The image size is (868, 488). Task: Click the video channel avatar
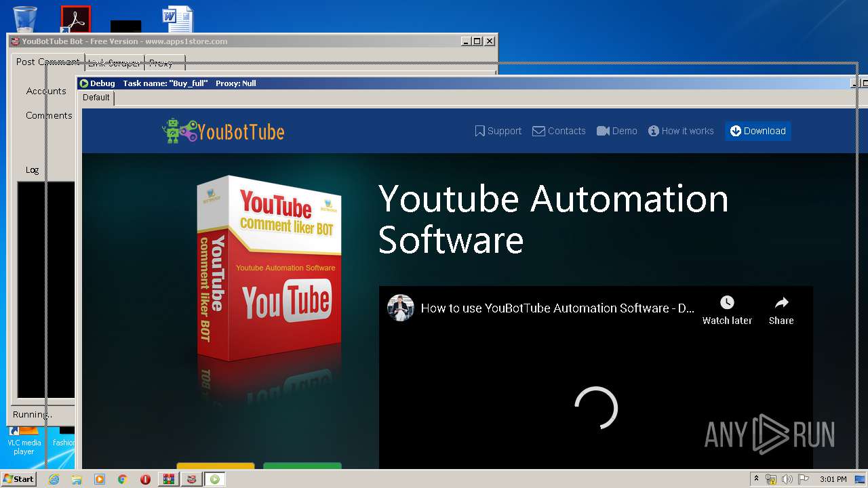[401, 308]
